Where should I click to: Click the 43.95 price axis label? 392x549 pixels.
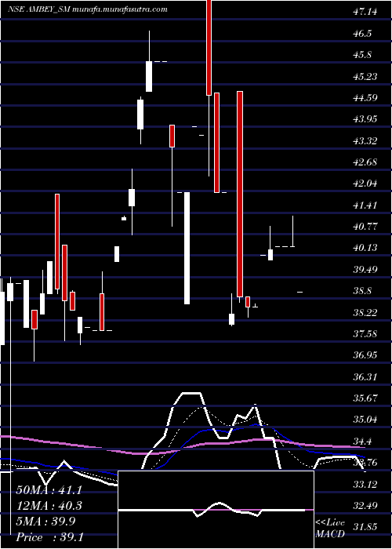coord(365,119)
